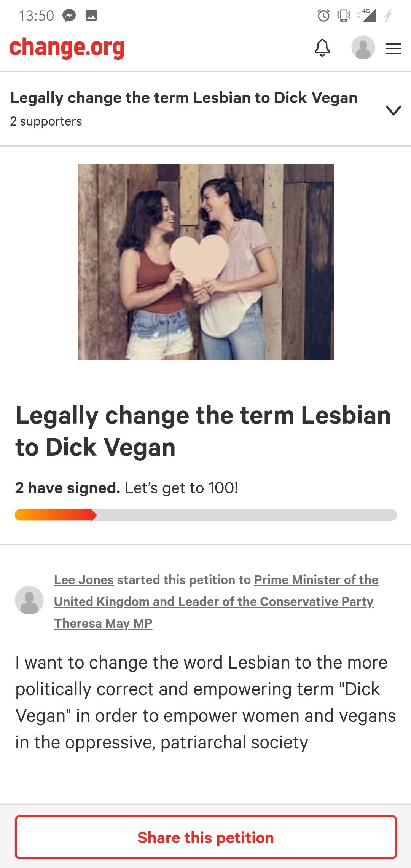Tap the Messenger notification icon in status bar
The image size is (411, 868).
tap(69, 16)
